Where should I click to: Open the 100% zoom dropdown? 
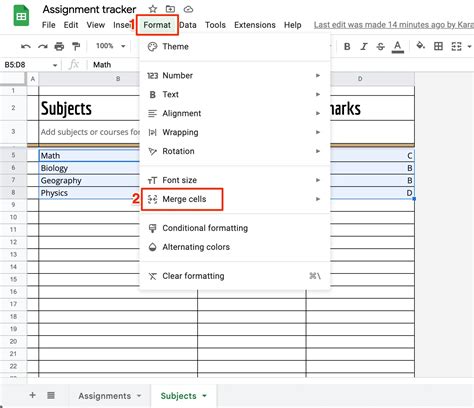[111, 46]
